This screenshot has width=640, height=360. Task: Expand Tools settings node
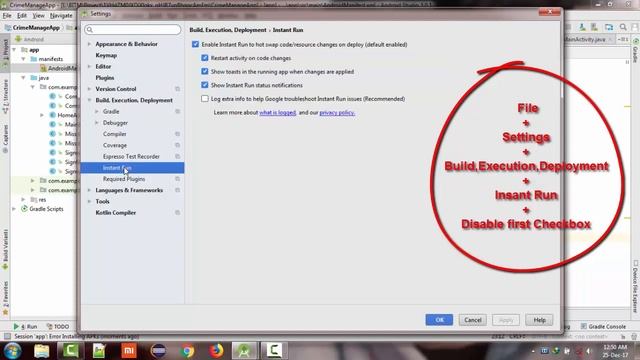click(x=89, y=201)
